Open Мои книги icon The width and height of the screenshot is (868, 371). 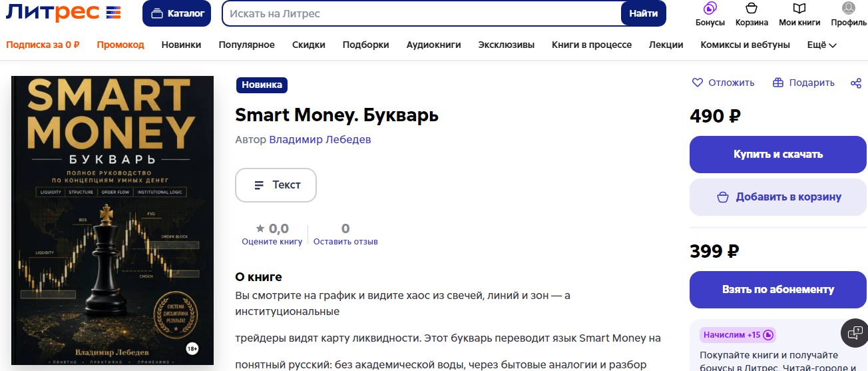click(799, 14)
